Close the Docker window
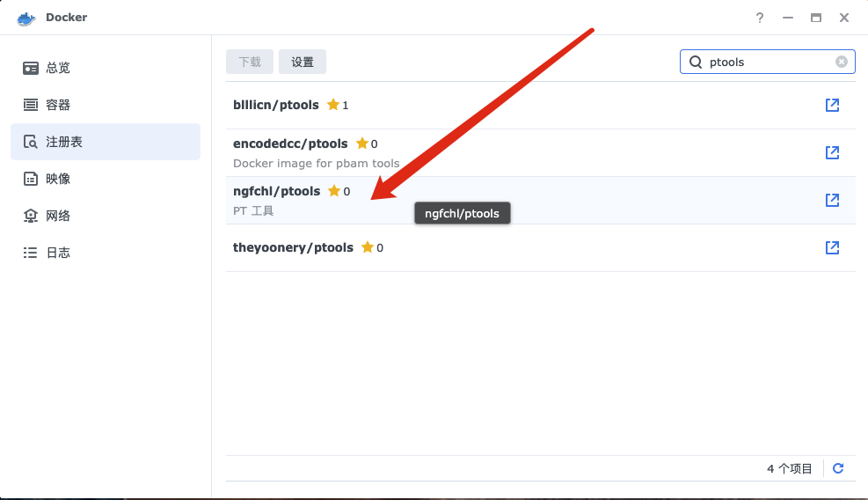868x500 pixels. pyautogui.click(x=844, y=18)
